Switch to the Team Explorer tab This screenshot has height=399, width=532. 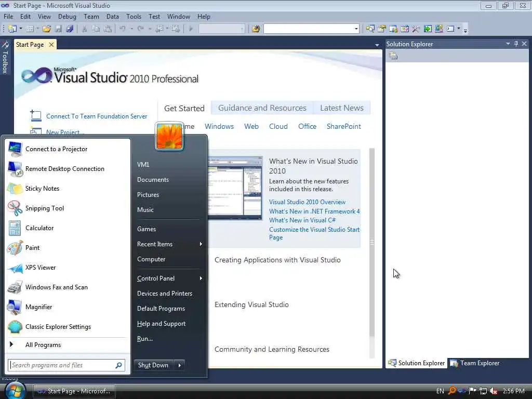pyautogui.click(x=475, y=363)
